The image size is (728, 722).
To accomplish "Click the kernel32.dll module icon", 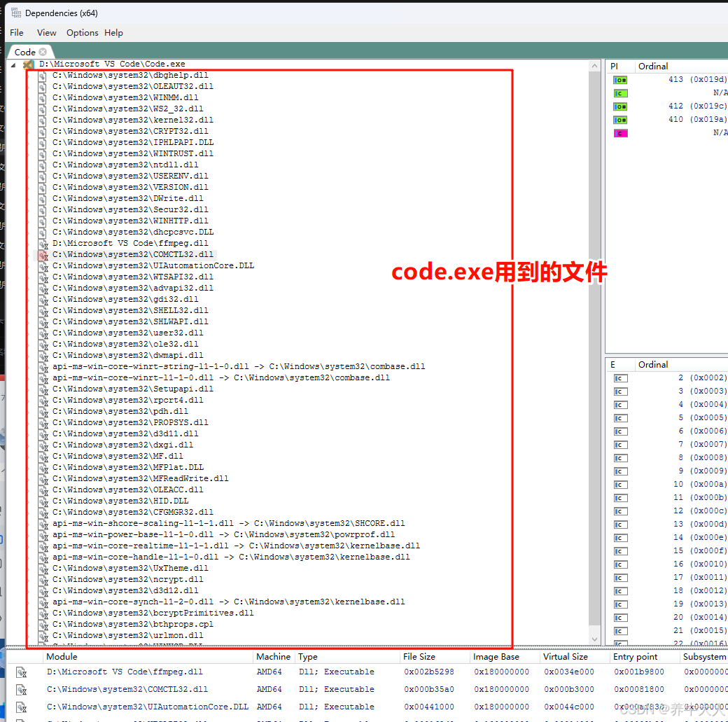I will tap(42, 120).
